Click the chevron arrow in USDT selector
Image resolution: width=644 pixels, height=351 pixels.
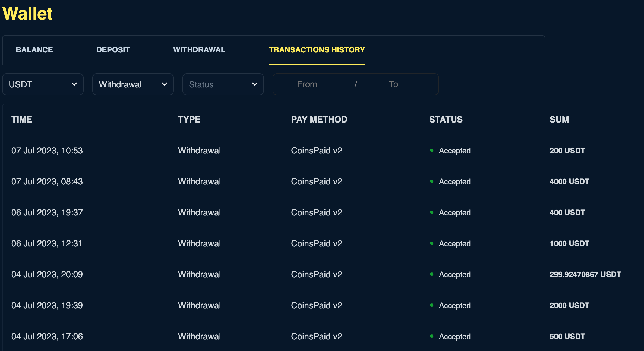pos(74,84)
